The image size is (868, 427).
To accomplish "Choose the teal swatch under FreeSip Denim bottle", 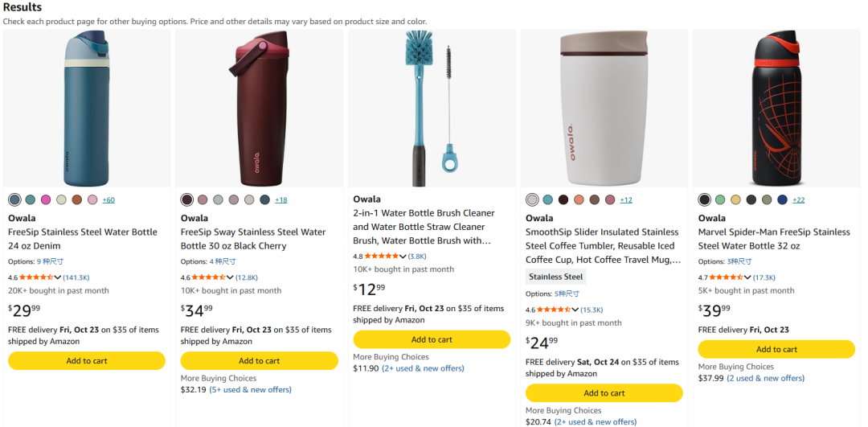I will click(30, 200).
